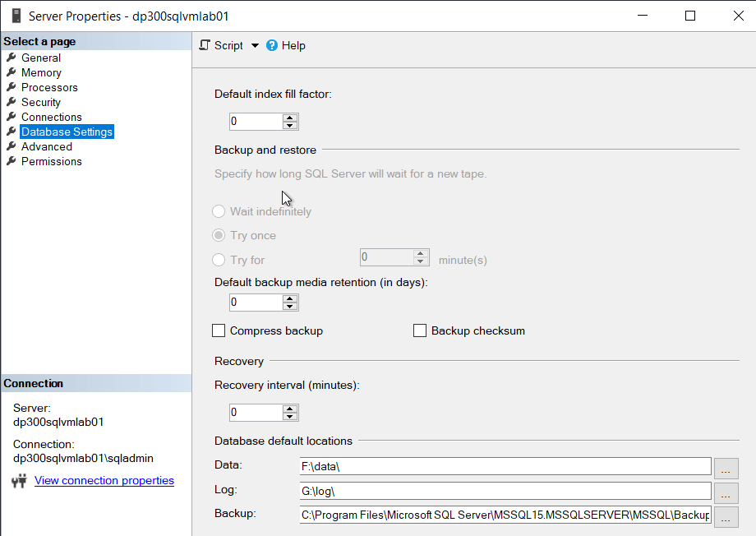
Task: Click the Backup path text field
Action: [x=505, y=515]
